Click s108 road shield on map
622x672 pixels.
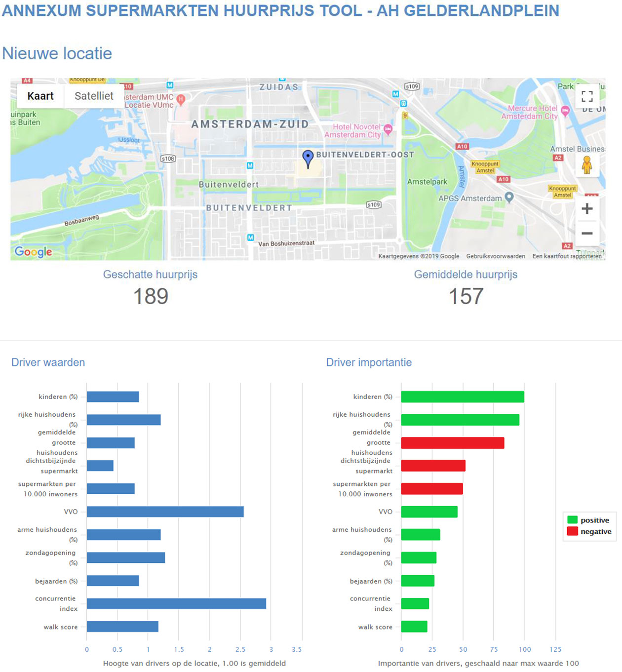pos(168,158)
